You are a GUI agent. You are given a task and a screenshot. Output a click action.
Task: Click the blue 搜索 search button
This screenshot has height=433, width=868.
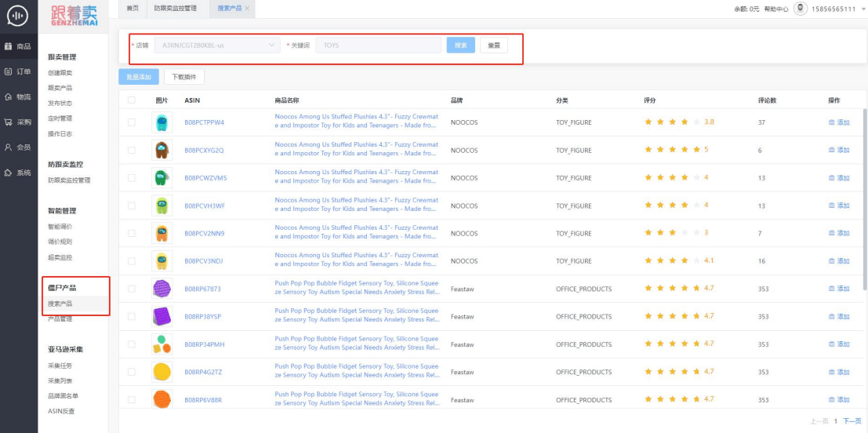(460, 45)
